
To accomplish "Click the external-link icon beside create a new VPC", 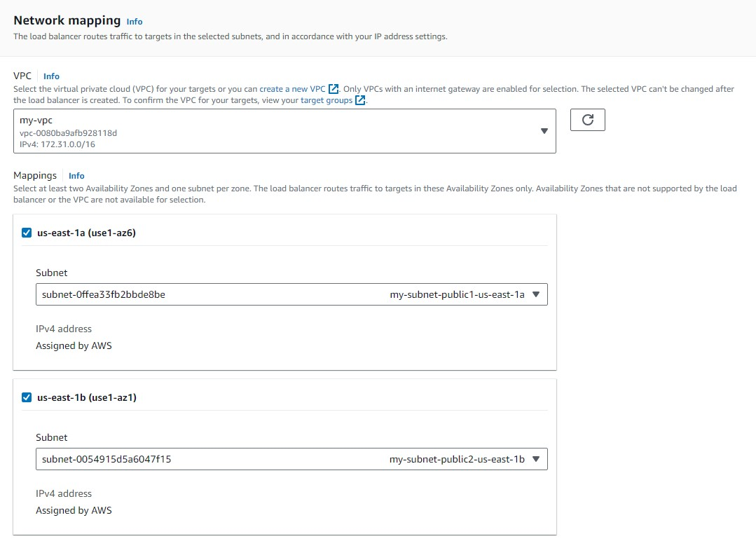I will pos(333,89).
